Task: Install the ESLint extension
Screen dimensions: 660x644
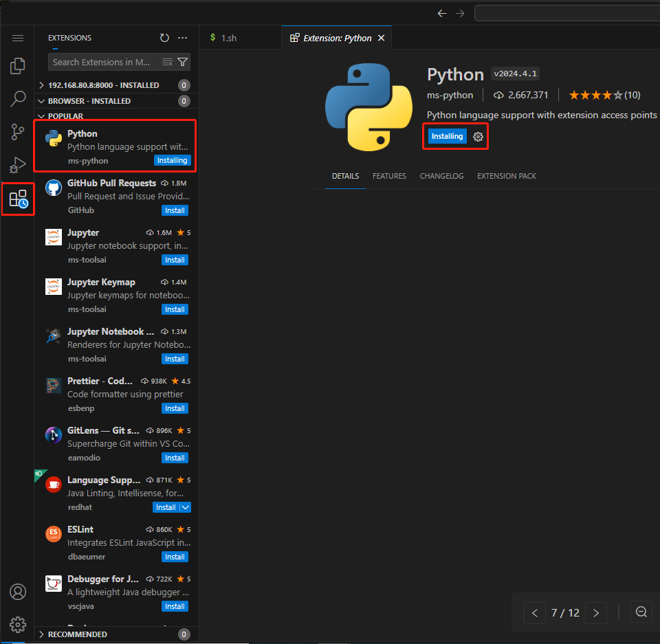Action: [x=175, y=557]
